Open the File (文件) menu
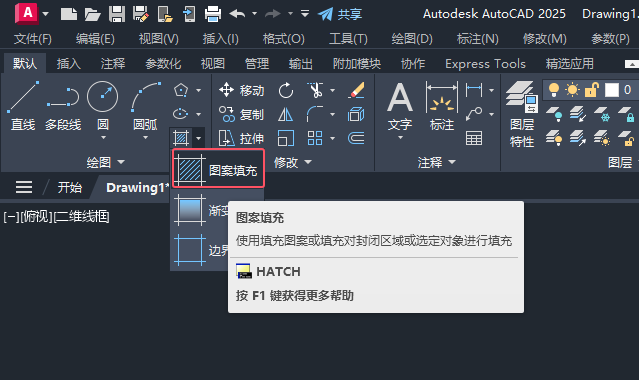639x380 pixels. pyautogui.click(x=33, y=39)
